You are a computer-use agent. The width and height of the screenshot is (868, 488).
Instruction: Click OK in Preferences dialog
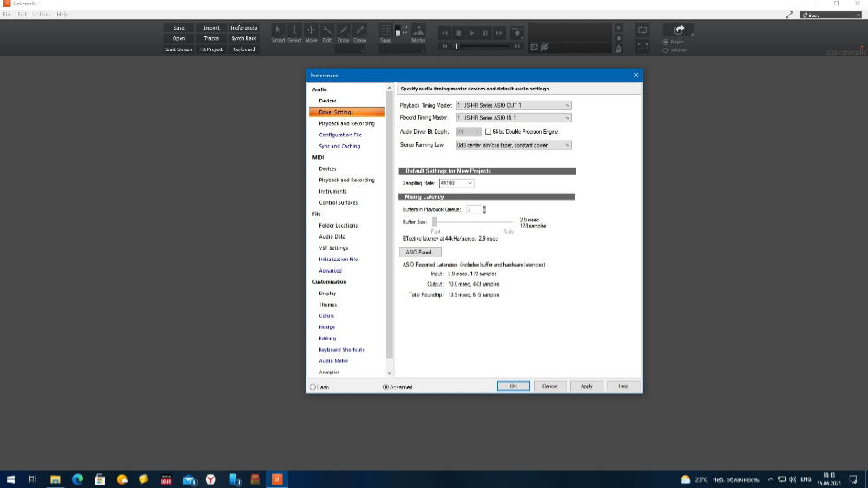[x=513, y=386]
